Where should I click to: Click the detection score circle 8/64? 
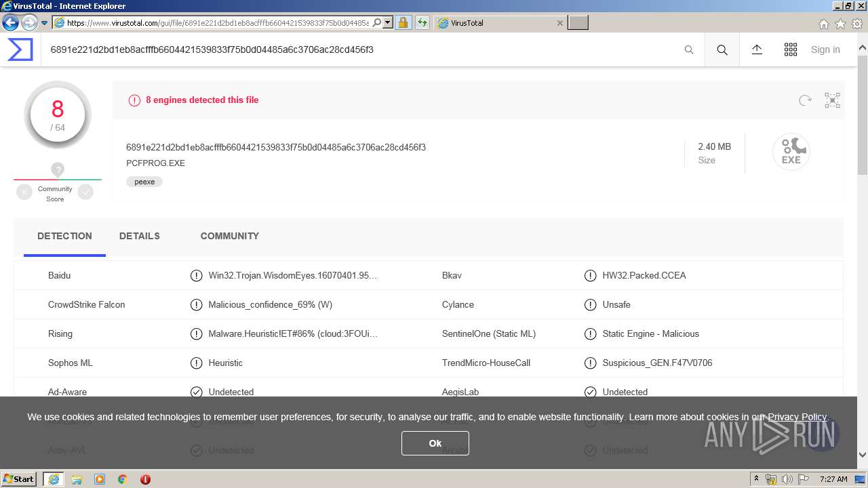coord(58,115)
